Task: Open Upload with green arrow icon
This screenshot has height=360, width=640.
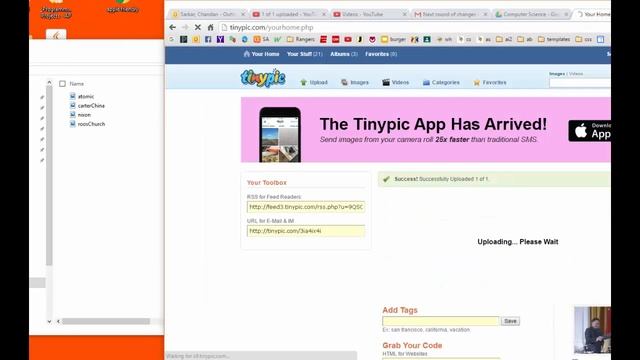Action: [x=314, y=82]
